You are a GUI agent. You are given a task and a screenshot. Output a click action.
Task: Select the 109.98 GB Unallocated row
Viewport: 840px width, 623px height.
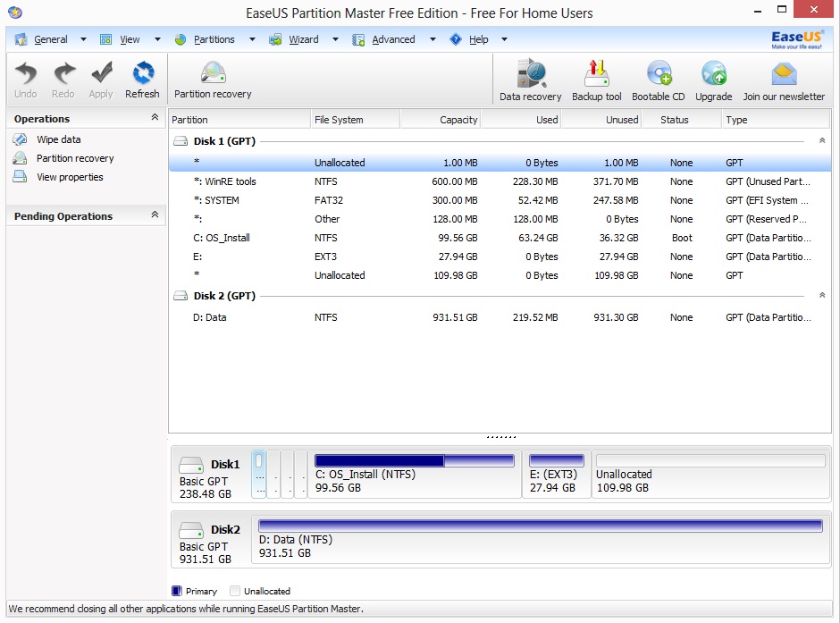pyautogui.click(x=500, y=275)
